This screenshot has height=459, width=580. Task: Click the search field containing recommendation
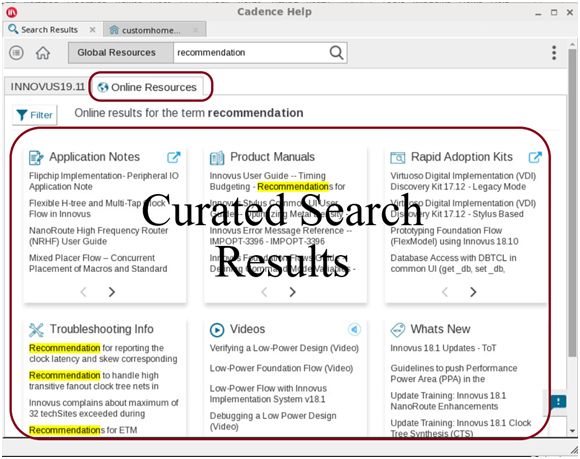click(252, 53)
